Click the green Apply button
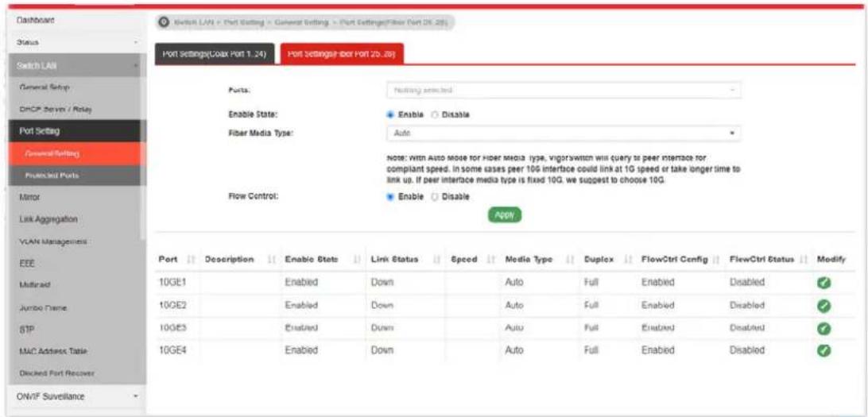868x417 pixels. click(x=504, y=215)
